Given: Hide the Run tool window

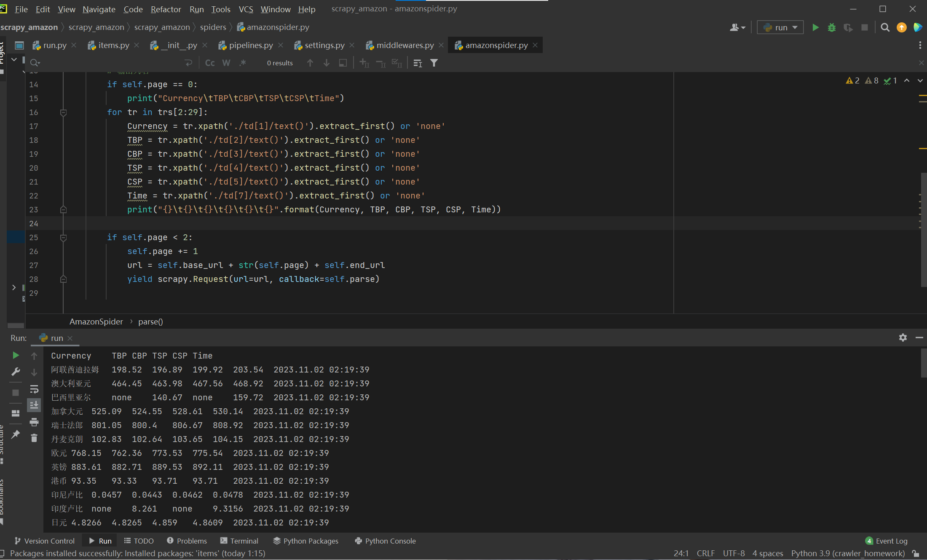Looking at the screenshot, I should 919,338.
